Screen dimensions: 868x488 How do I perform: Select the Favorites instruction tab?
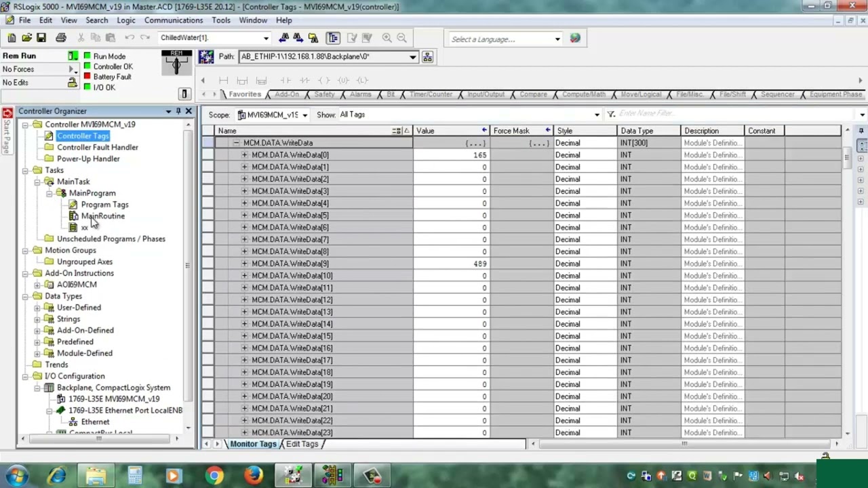coord(245,94)
